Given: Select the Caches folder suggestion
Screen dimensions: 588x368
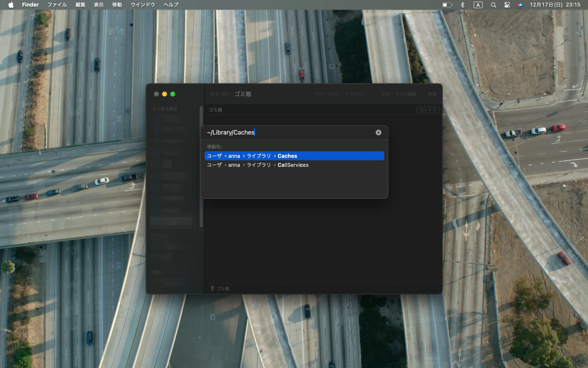Looking at the screenshot, I should (x=294, y=156).
